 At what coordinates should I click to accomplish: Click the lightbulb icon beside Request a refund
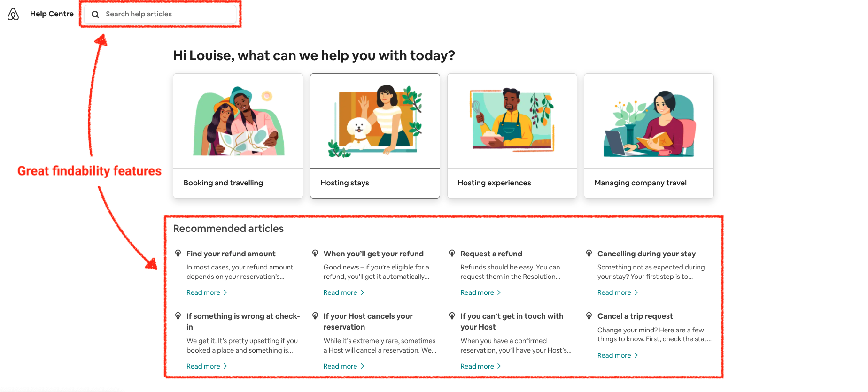[452, 253]
